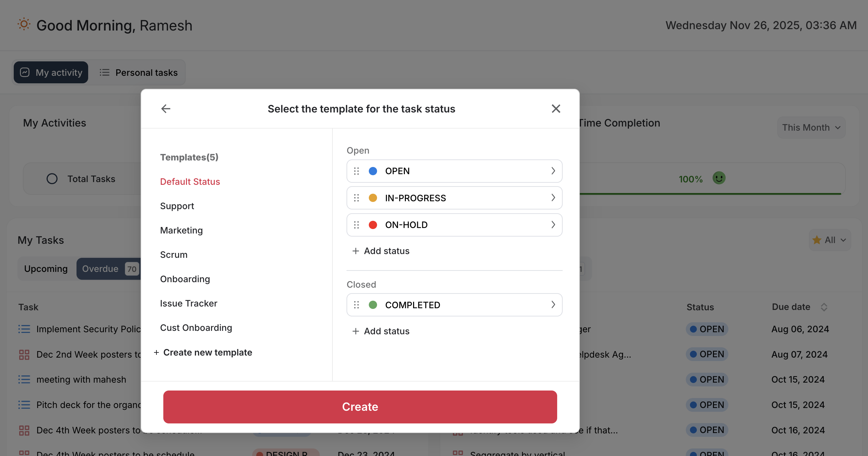
Task: Click plus icon for Create new template
Action: (156, 352)
